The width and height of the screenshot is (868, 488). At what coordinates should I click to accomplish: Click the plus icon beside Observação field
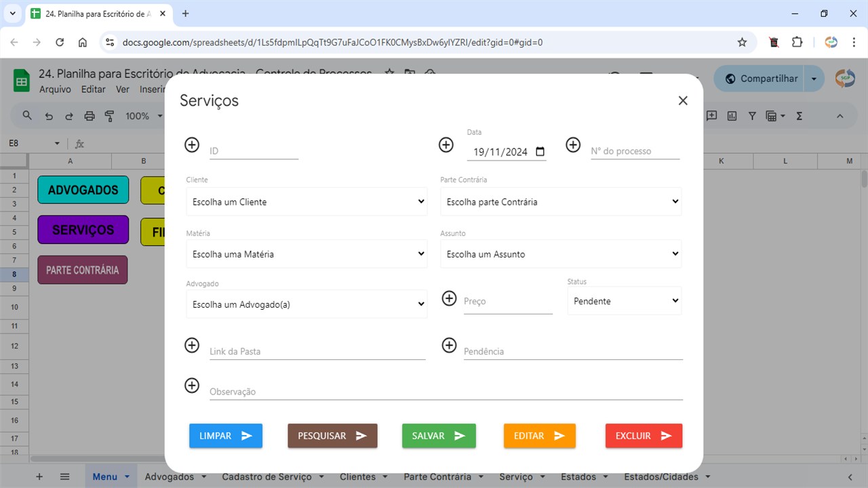coord(192,385)
